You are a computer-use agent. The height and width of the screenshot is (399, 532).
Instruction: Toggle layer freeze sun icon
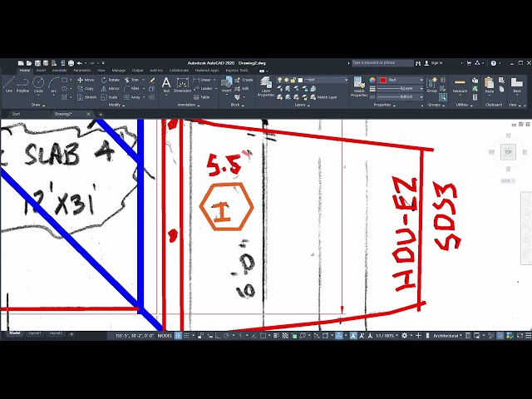(x=286, y=80)
